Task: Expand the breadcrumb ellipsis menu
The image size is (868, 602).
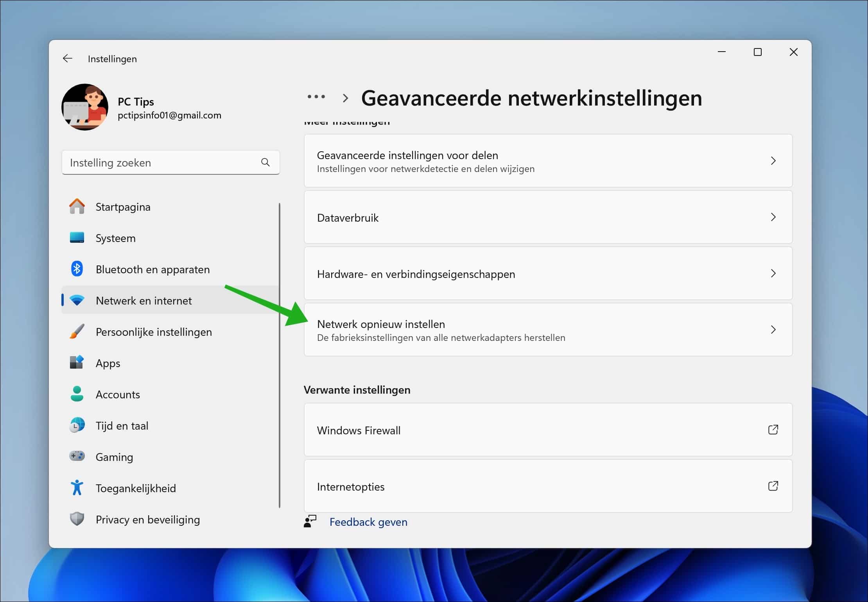Action: tap(316, 97)
